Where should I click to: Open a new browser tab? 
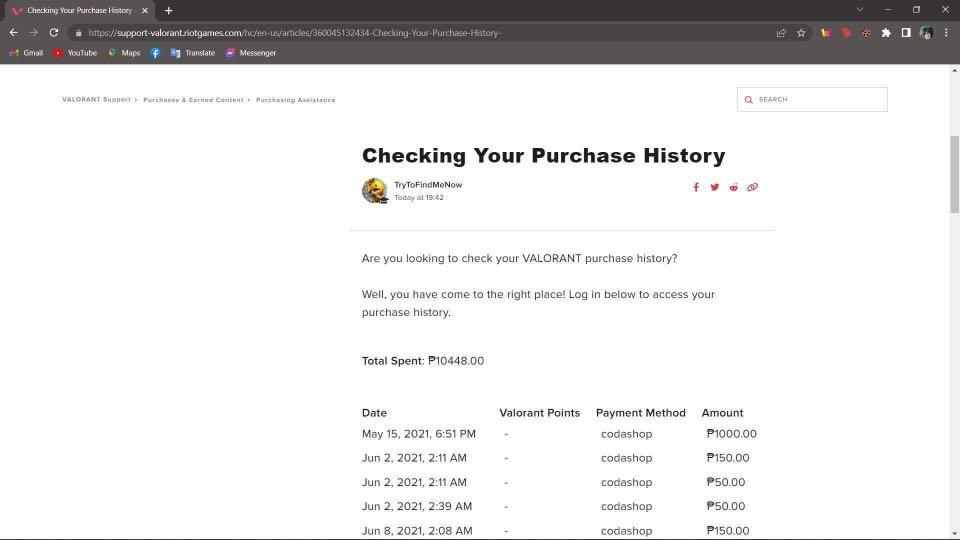click(168, 10)
